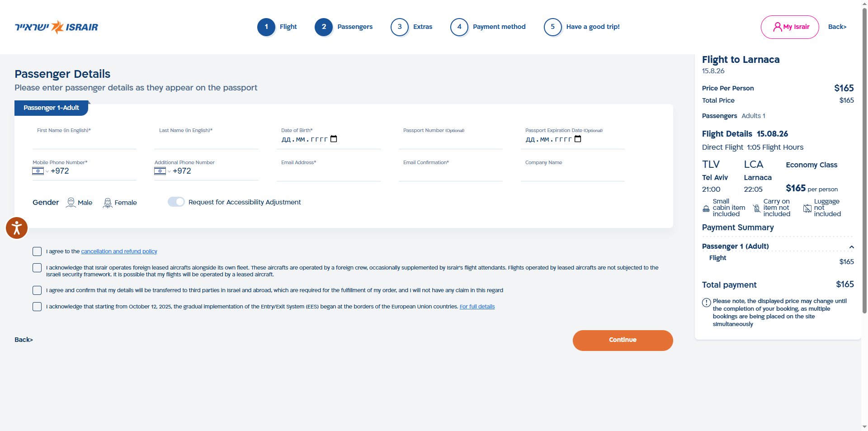The height and width of the screenshot is (431, 868).
Task: Select the Male gender icon
Action: click(x=71, y=203)
